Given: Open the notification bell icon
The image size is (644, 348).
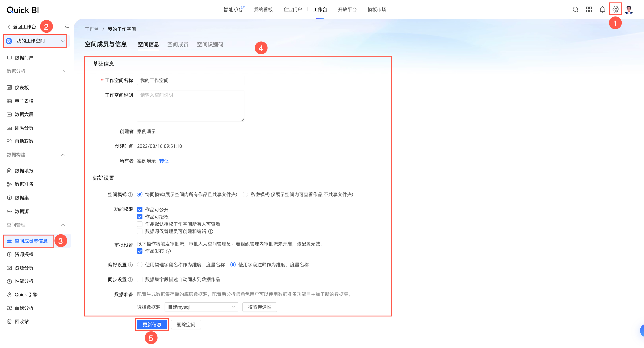Looking at the screenshot, I should (x=602, y=9).
